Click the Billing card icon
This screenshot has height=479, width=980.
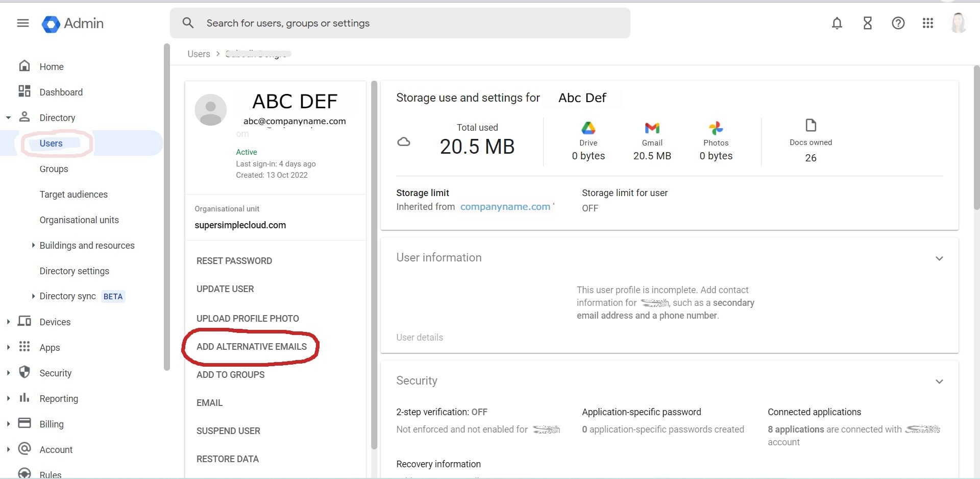[x=24, y=423]
